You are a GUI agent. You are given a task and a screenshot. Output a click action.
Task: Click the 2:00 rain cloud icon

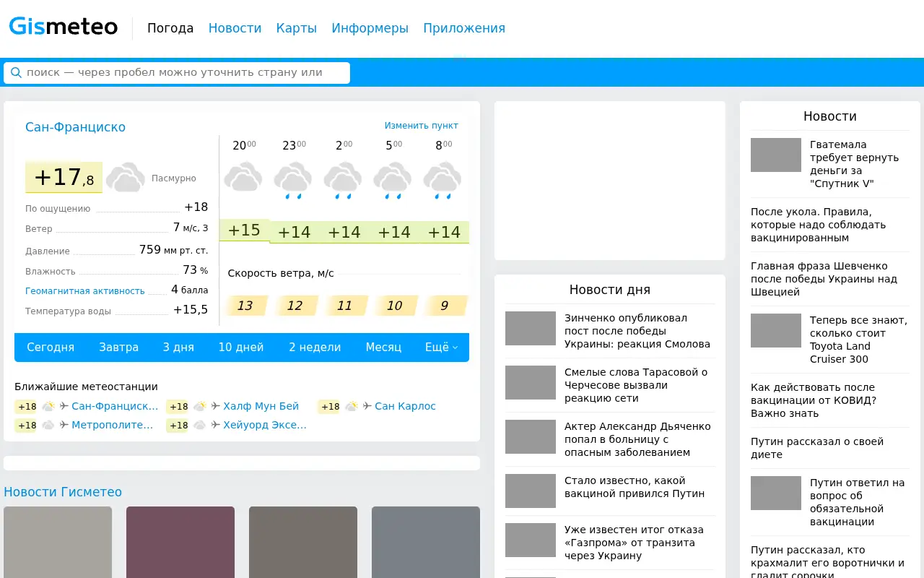[342, 180]
